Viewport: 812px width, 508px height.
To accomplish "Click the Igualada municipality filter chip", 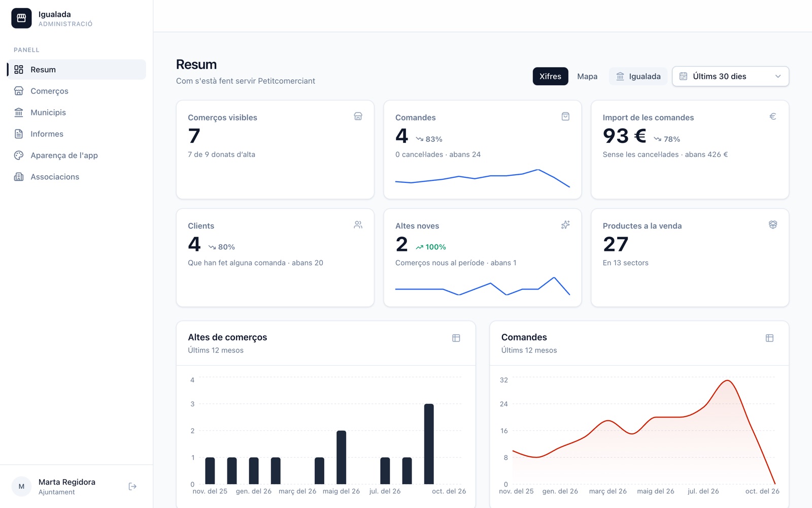I will pyautogui.click(x=638, y=76).
